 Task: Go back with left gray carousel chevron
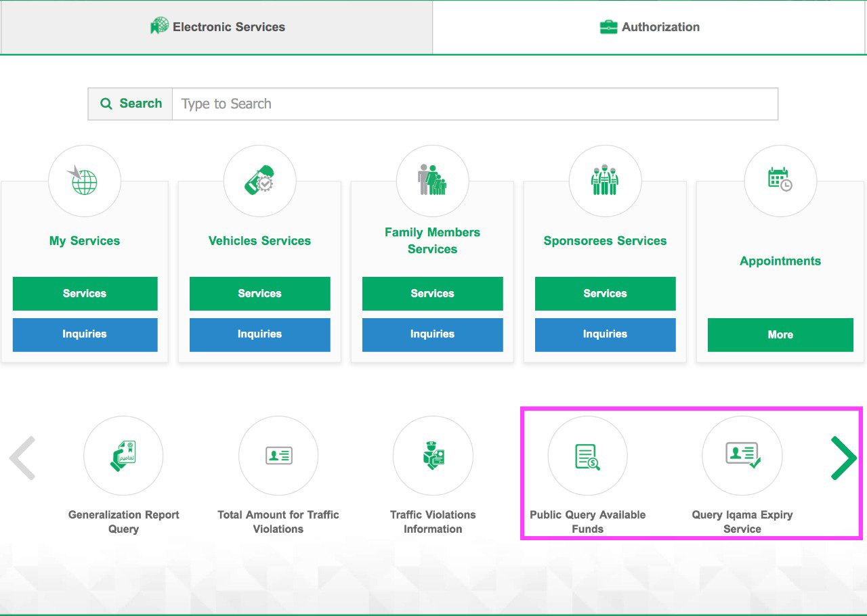[x=22, y=458]
